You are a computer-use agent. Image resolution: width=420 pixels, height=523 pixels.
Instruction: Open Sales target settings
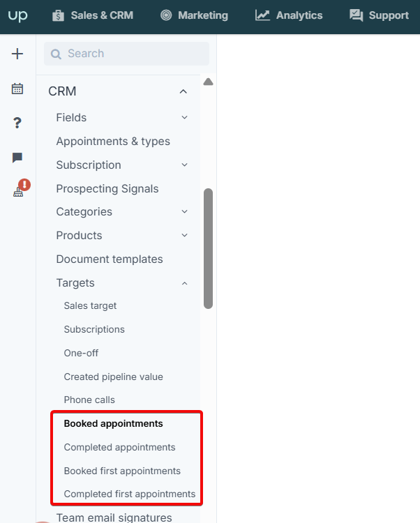pos(90,306)
